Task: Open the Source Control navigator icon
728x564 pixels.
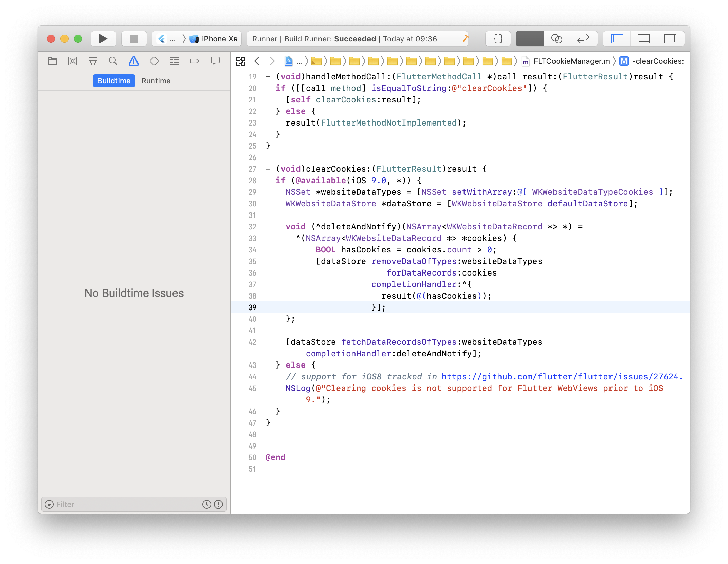Action: point(73,61)
